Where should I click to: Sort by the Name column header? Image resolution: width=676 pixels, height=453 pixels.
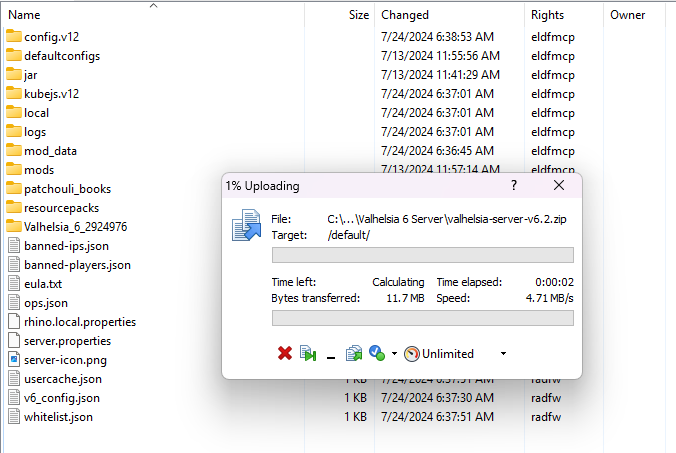[x=24, y=15]
